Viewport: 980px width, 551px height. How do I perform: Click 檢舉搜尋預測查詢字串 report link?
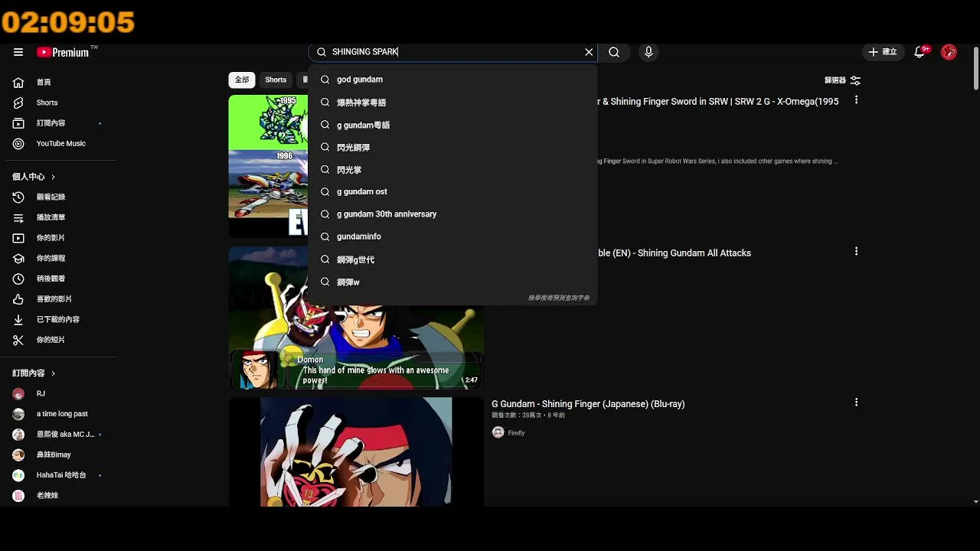coord(559,298)
